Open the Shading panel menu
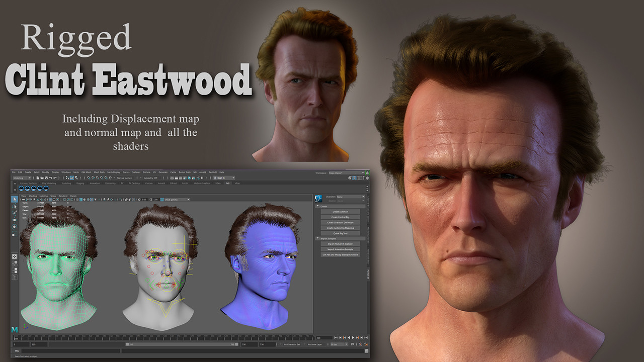The image size is (644, 362). click(x=33, y=196)
